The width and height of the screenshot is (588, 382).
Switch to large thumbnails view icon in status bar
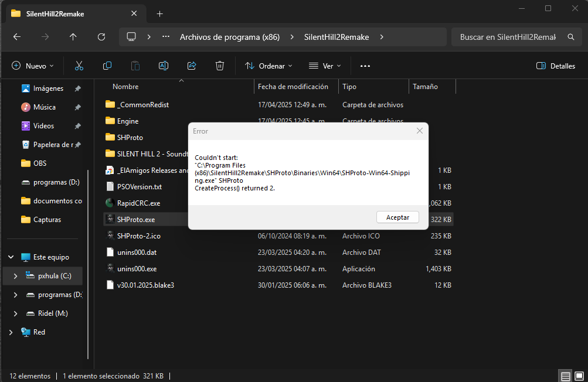coord(579,376)
